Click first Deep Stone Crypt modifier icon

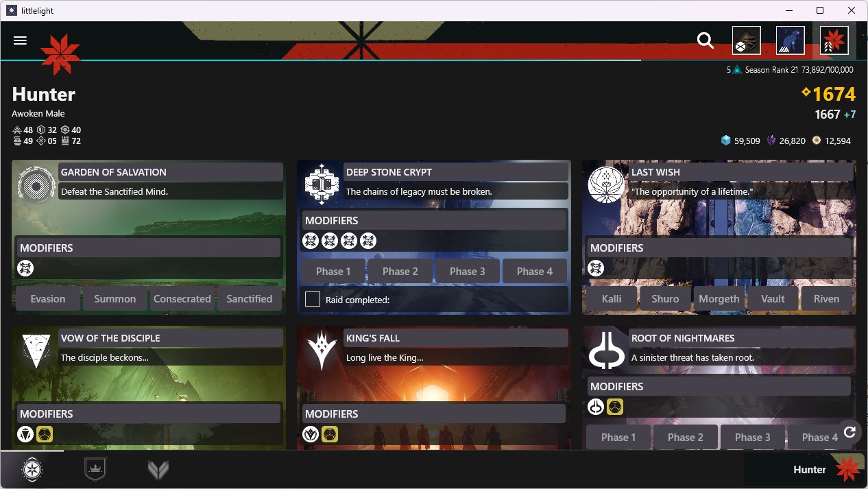[x=311, y=241]
